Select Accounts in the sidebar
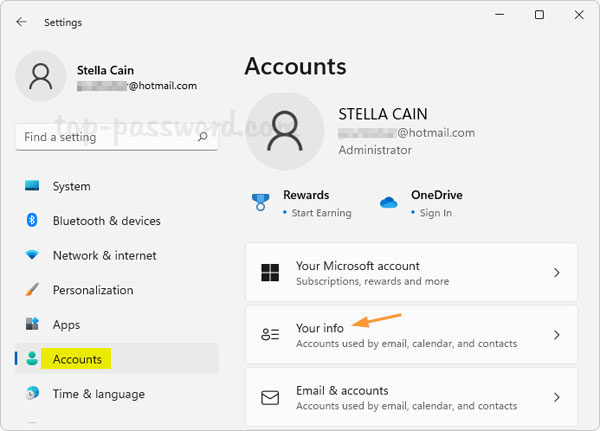 (78, 359)
